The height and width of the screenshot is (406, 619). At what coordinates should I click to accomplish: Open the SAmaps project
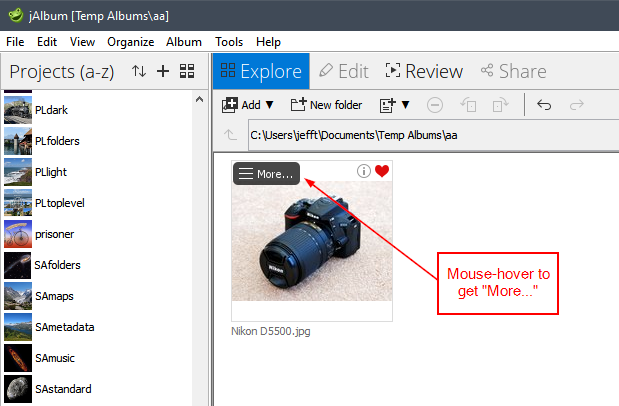[54, 296]
